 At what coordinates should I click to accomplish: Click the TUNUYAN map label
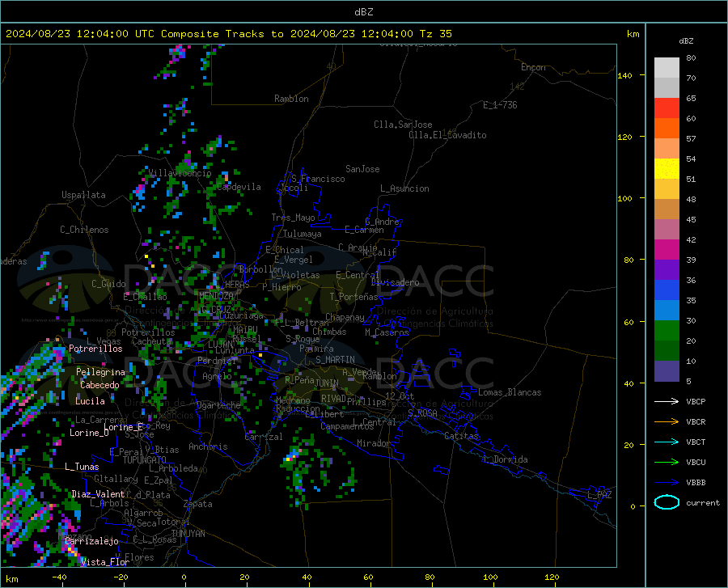(188, 534)
